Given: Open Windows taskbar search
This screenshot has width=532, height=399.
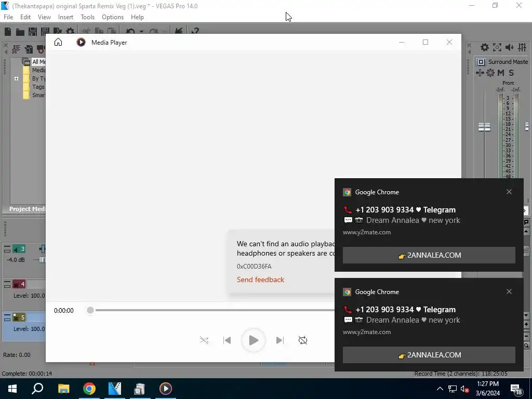Looking at the screenshot, I should coord(37,389).
